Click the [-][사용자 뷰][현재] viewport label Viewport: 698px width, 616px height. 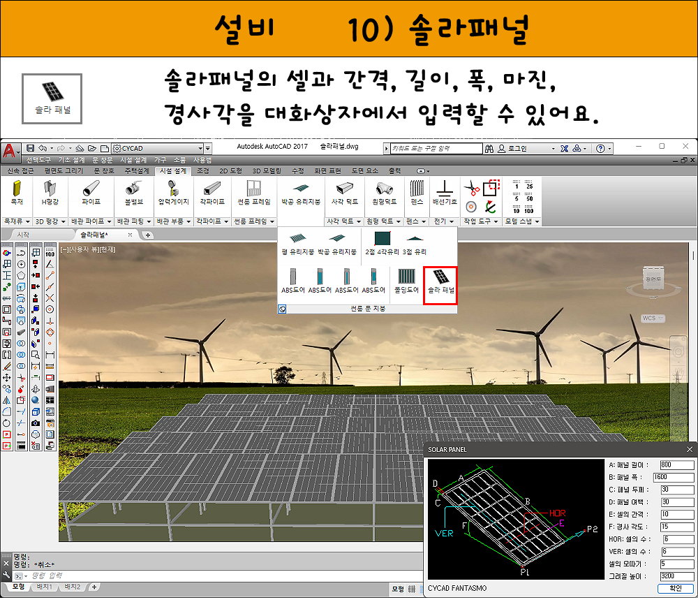[x=88, y=249]
